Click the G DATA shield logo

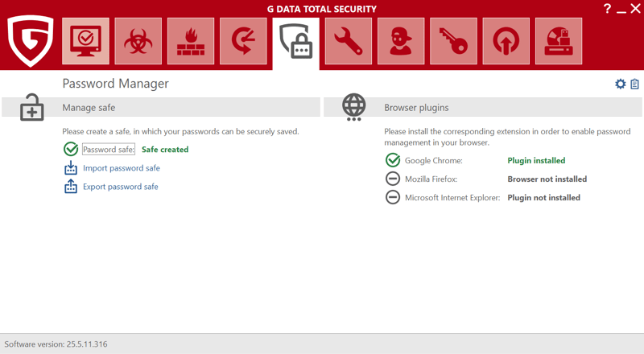(31, 41)
